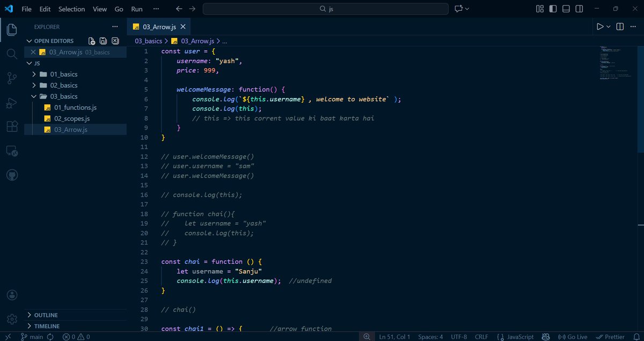Click Go Live in status bar

click(x=573, y=337)
